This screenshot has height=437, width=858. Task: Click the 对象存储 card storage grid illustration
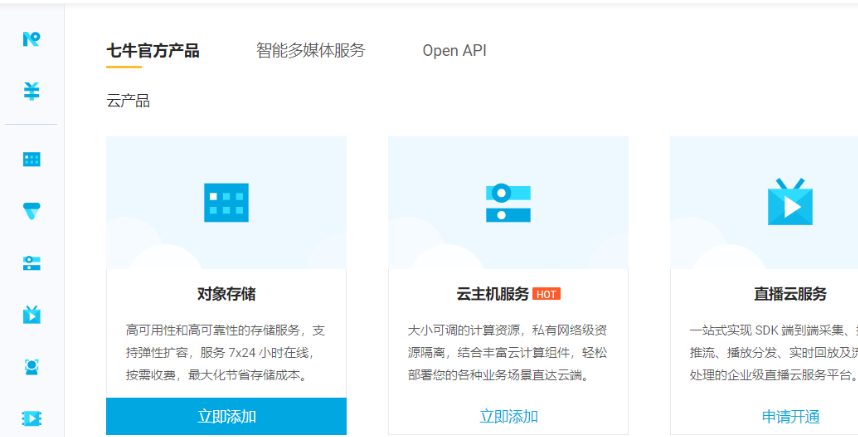(x=226, y=202)
